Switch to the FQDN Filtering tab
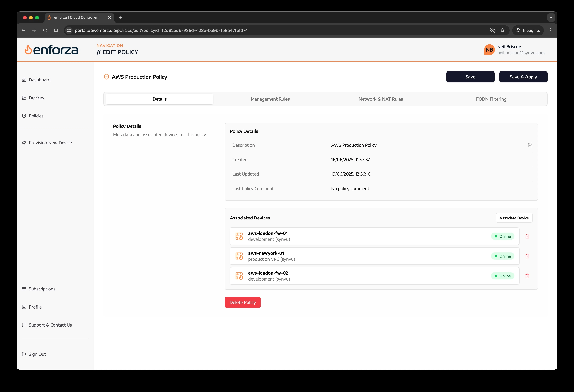The width and height of the screenshot is (574, 392). (x=491, y=99)
